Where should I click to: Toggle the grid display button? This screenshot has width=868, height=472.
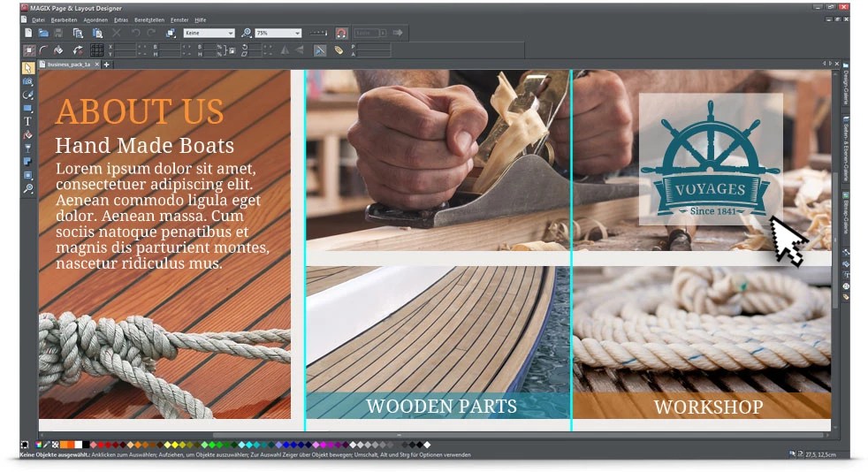pos(97,50)
